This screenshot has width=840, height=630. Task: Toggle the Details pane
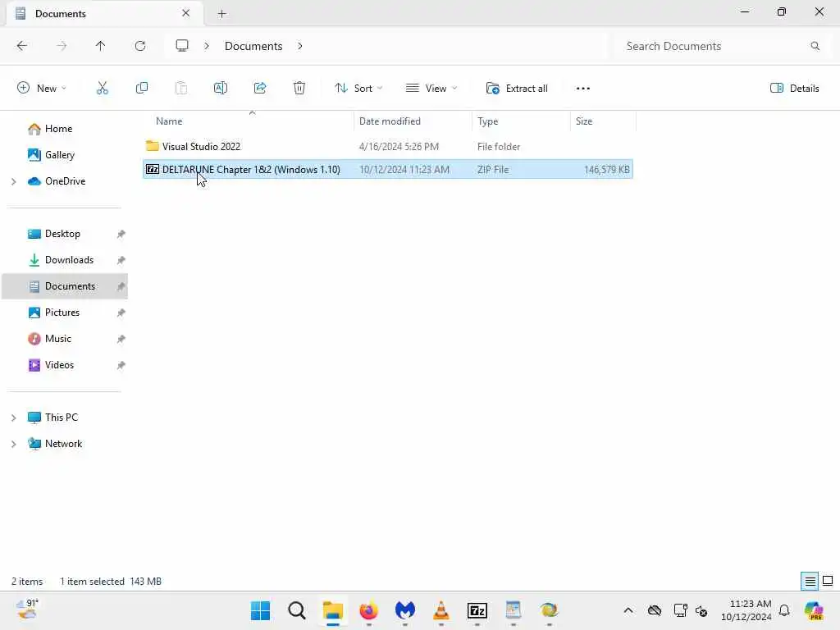(x=794, y=89)
